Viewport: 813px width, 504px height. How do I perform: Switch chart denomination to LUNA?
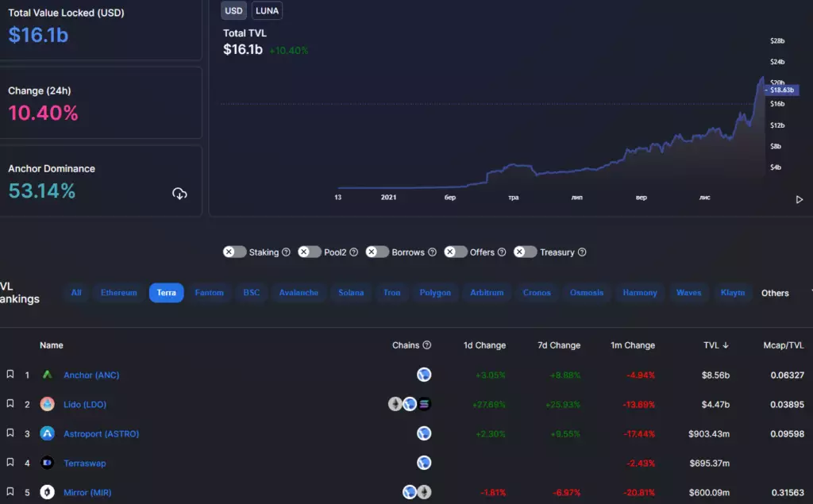[x=267, y=10]
